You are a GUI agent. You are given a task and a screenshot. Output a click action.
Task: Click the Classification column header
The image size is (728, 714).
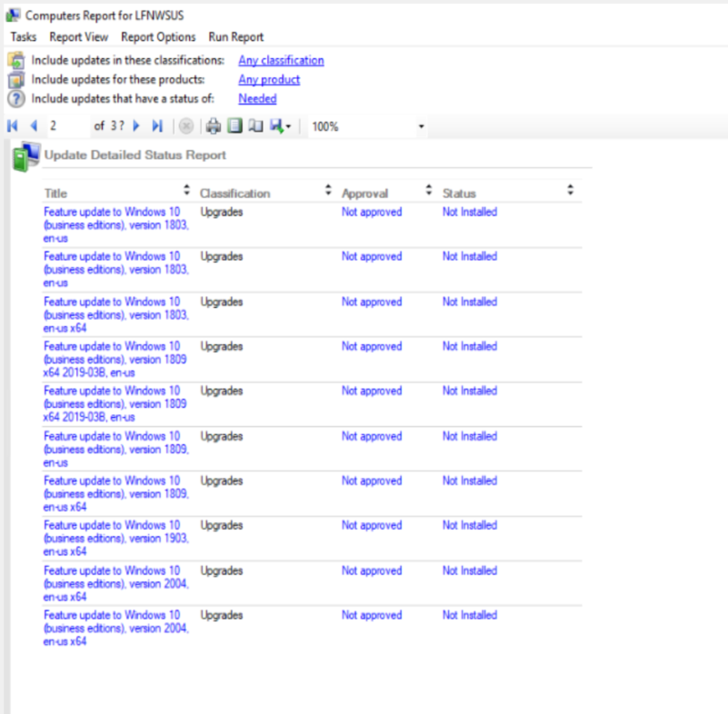click(x=234, y=193)
